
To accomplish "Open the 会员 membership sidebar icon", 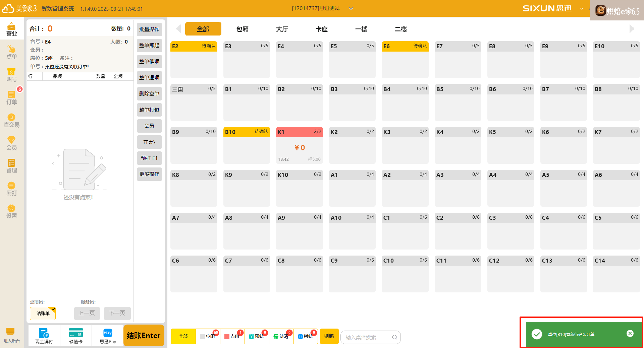I will [11, 143].
